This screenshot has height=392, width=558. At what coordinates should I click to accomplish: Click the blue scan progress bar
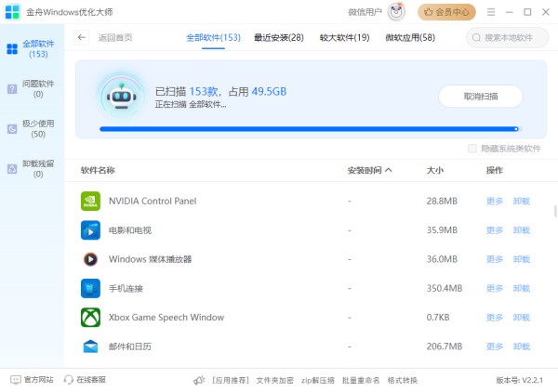point(309,129)
